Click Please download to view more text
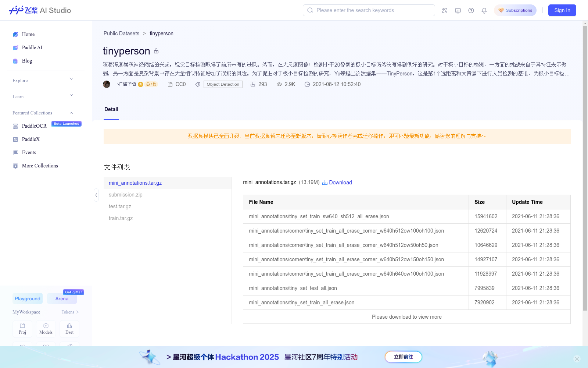Screen dimensions: 588x368 tap(407, 317)
